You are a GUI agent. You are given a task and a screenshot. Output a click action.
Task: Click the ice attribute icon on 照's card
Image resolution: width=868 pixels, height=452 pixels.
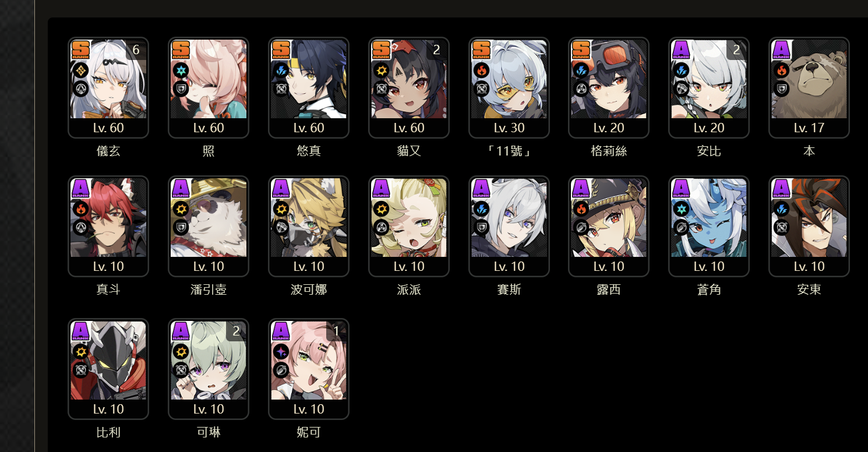(181, 70)
